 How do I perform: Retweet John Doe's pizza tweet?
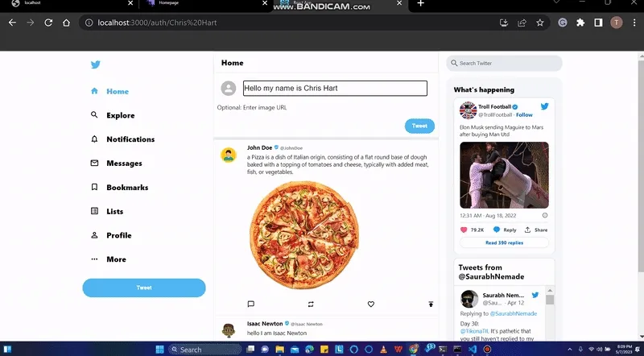[311, 304]
